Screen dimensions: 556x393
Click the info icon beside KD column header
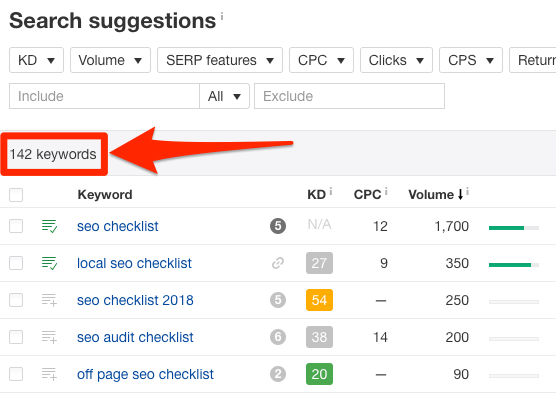pos(330,192)
